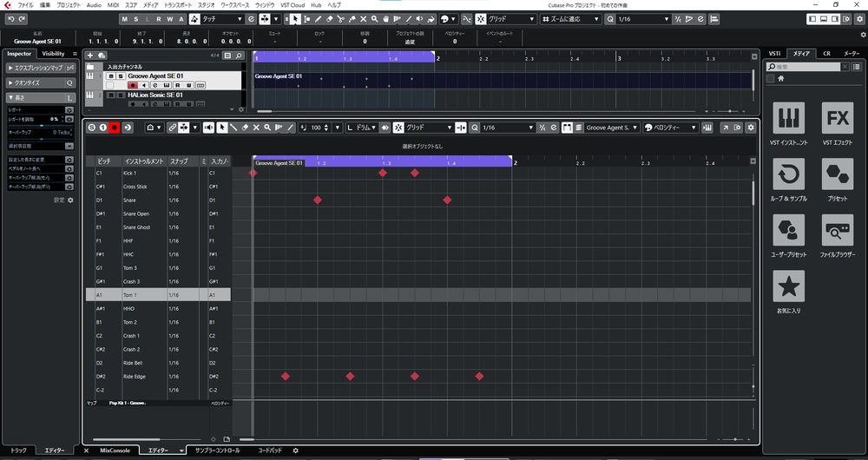Click lower zone settings gear beside Chord Pads
This screenshot has width=868, height=460.
[295, 450]
